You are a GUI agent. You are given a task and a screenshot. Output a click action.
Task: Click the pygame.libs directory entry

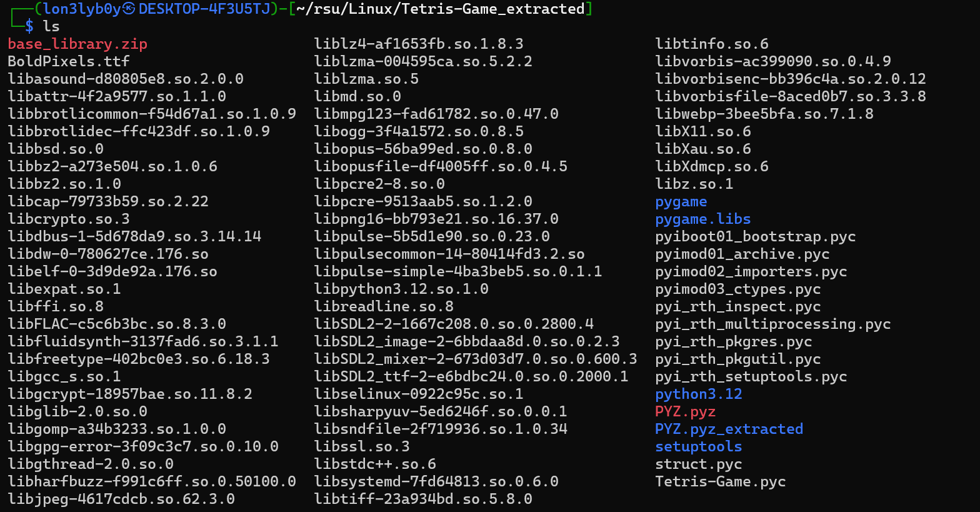click(702, 219)
